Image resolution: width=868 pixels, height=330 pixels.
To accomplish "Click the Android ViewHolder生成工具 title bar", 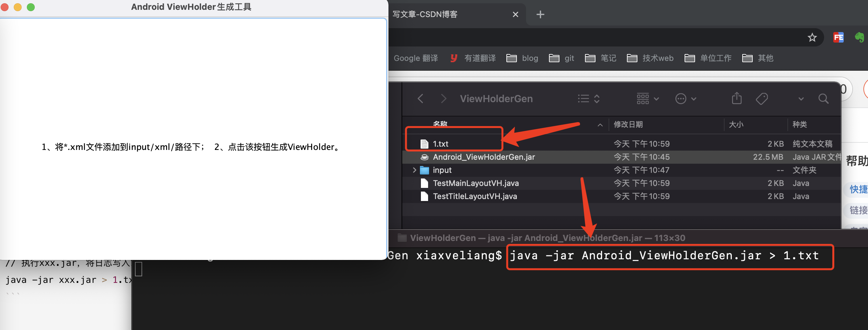I will click(191, 7).
